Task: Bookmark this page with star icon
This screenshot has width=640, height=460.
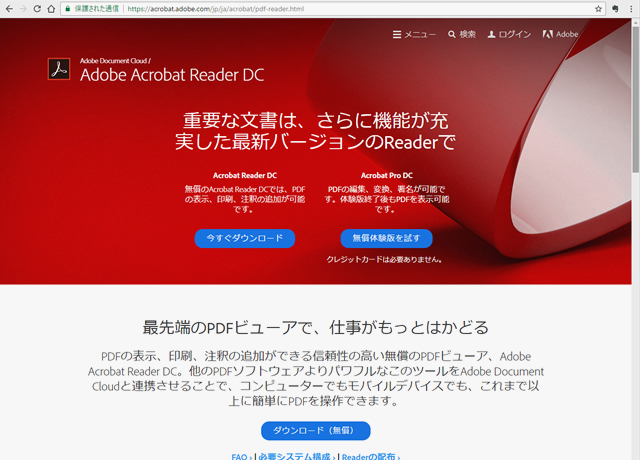Action: (x=599, y=8)
